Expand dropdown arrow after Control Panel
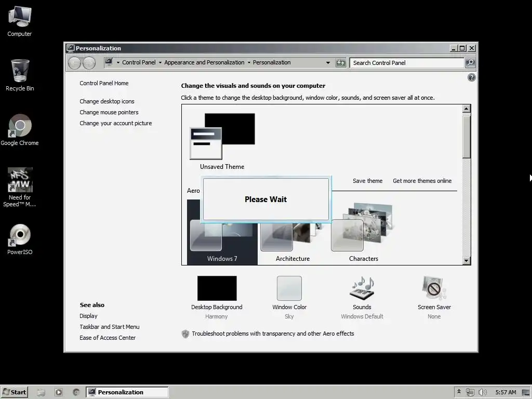The image size is (532, 399). coord(160,62)
